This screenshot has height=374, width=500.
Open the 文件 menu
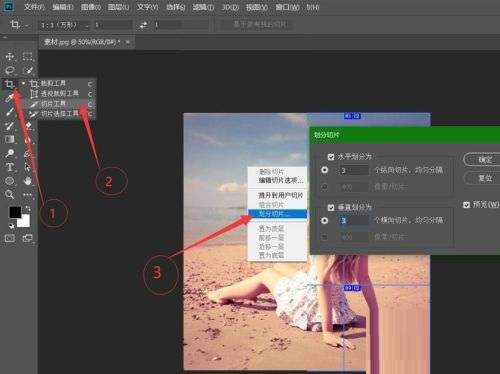click(34, 7)
